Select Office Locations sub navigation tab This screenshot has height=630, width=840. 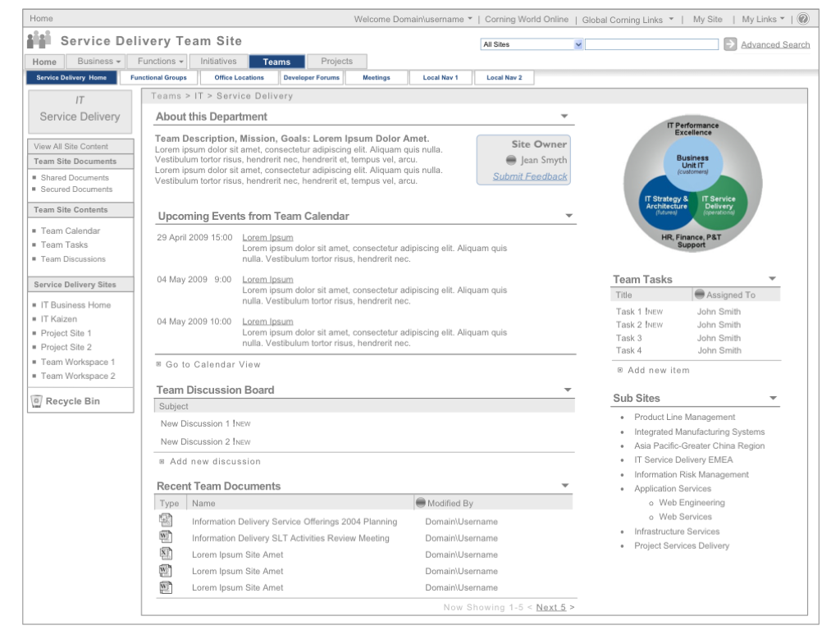click(239, 77)
